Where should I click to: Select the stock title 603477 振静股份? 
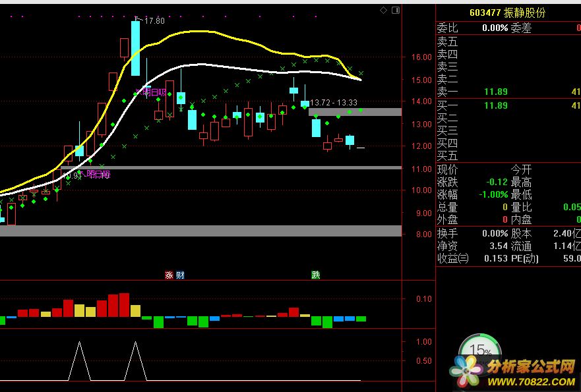507,13
